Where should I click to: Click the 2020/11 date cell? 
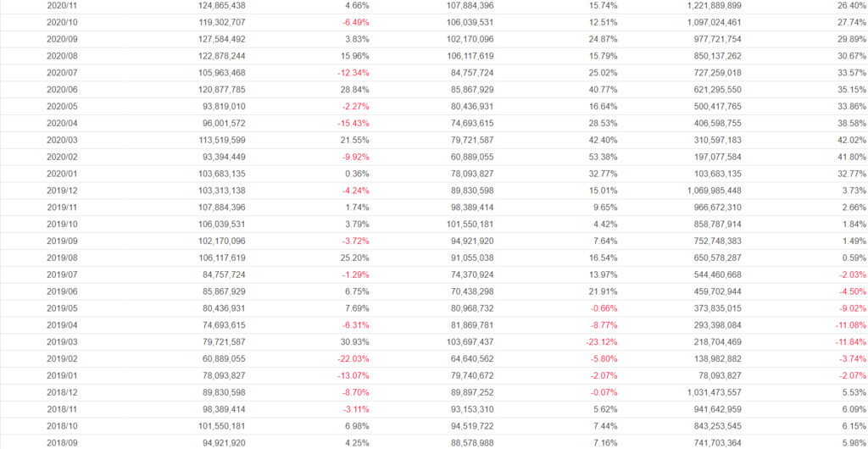tap(63, 5)
